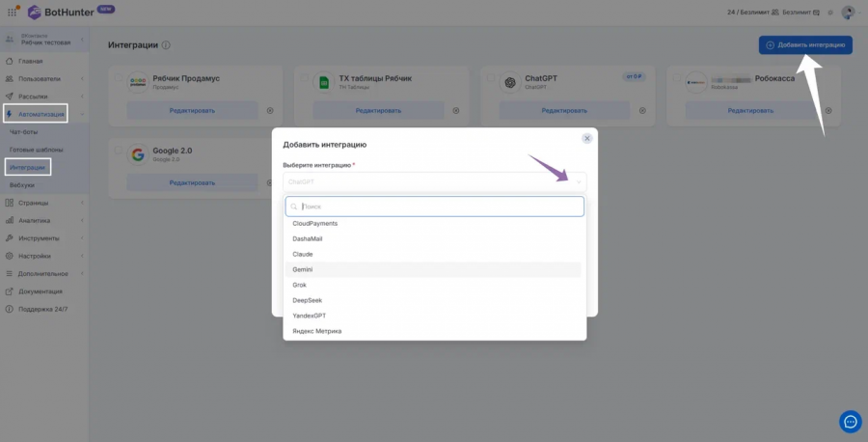Expand the Настройки sidebar section
The height and width of the screenshot is (442, 868).
click(82, 256)
